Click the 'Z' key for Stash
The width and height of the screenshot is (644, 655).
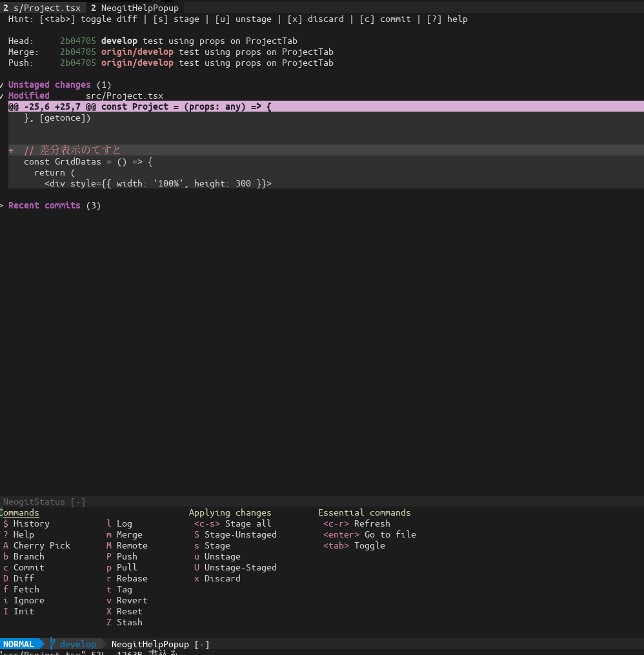109,622
